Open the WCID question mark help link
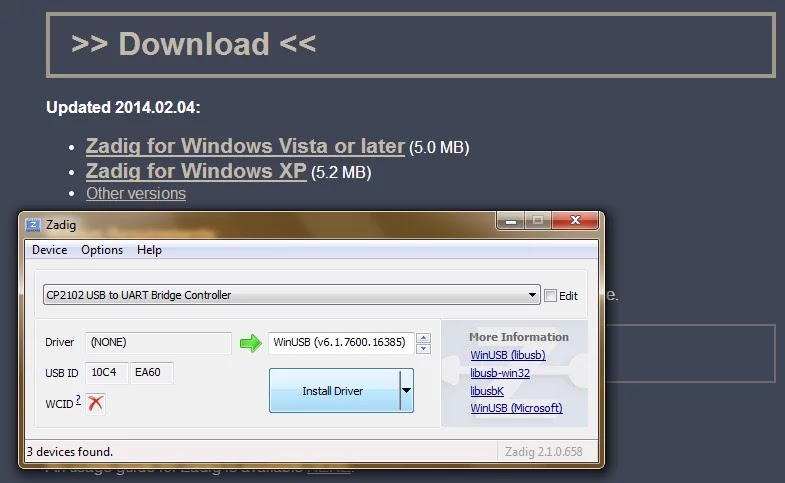 click(x=78, y=400)
